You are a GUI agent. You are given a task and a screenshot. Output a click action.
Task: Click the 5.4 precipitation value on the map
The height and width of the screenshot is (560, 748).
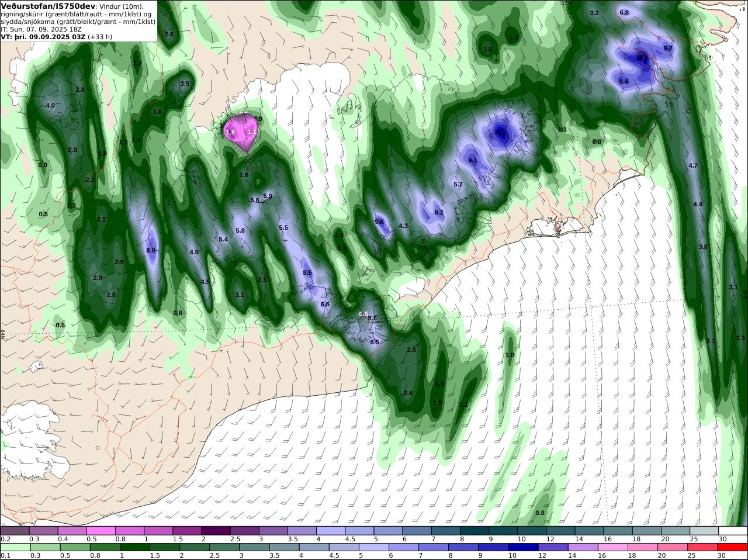point(223,239)
